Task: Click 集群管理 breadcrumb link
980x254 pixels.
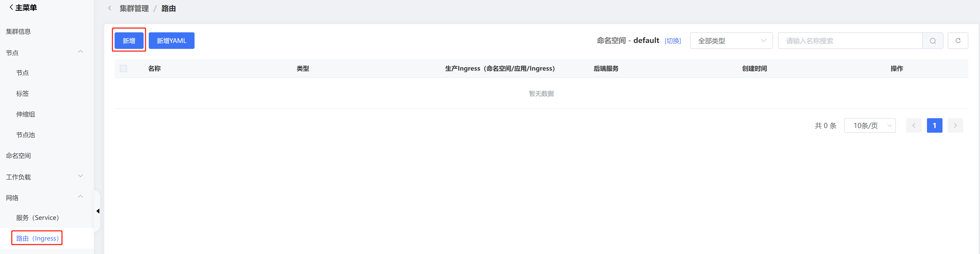Action: click(x=134, y=8)
